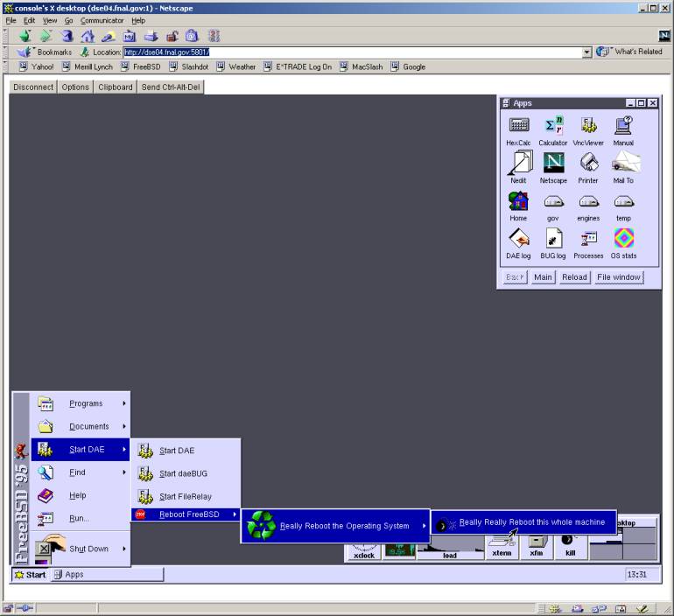Select Run... in the Start menu

tap(81, 518)
